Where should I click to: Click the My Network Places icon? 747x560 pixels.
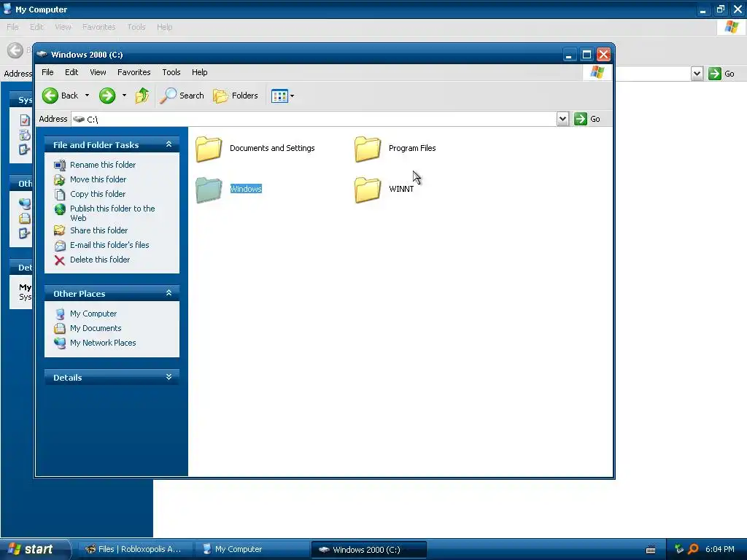pos(60,343)
